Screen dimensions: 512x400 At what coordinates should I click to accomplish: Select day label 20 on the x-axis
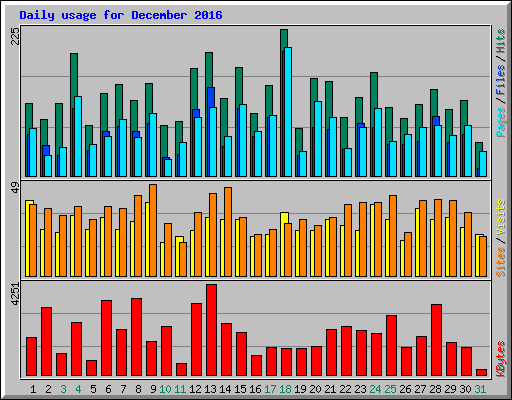pyautogui.click(x=315, y=389)
